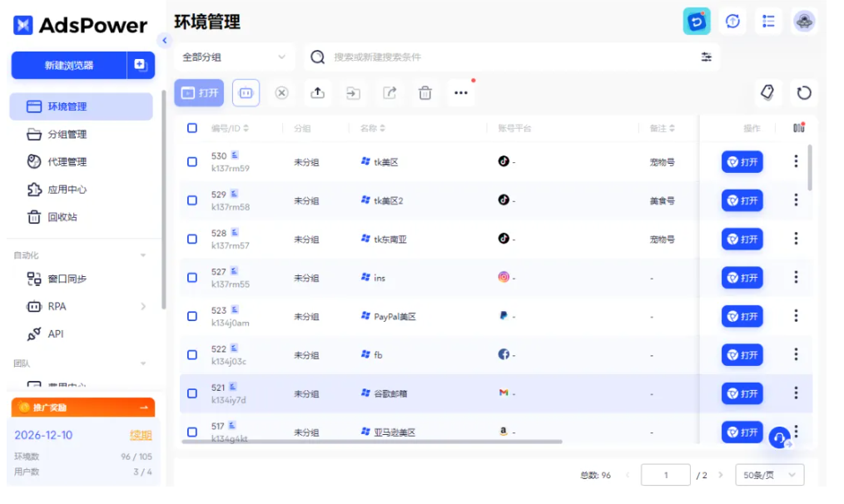Click the RPA robot toolbar icon
Screen dimensions: 844x504
246,93
